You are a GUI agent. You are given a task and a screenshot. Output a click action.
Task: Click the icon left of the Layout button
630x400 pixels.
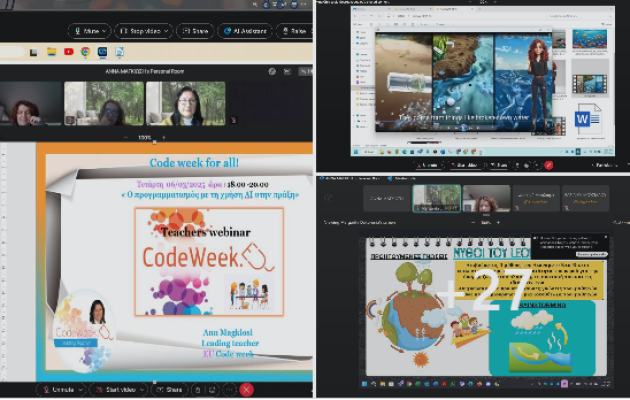pos(287,71)
